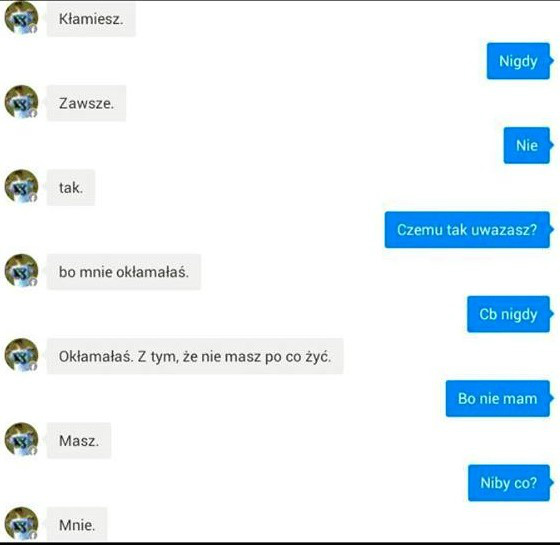Tap the avatar beside the "tak." message
The image size is (560, 545).
coord(21,186)
